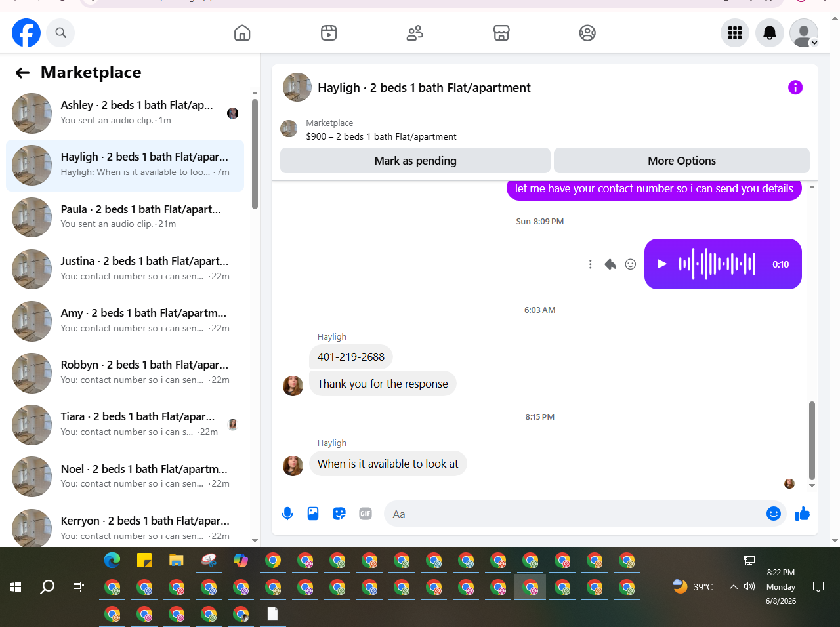The image size is (840, 627).
Task: Click the "When is it available to look at" message
Action: click(388, 464)
